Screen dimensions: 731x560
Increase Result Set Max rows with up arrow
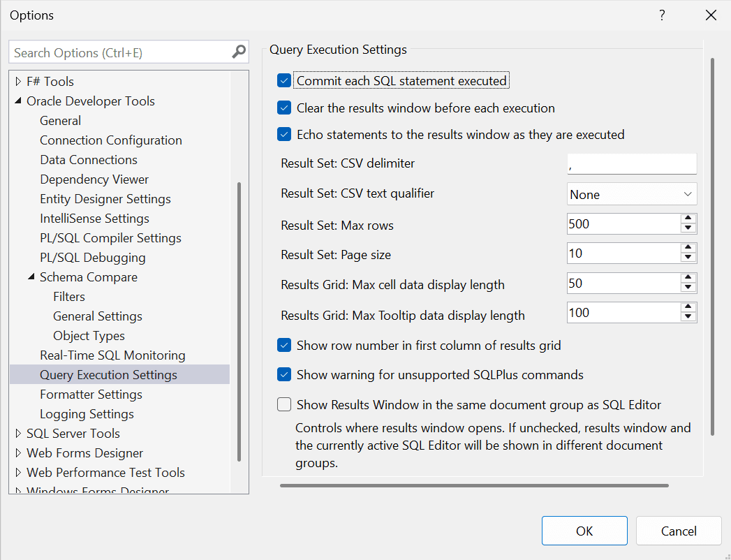coord(688,219)
